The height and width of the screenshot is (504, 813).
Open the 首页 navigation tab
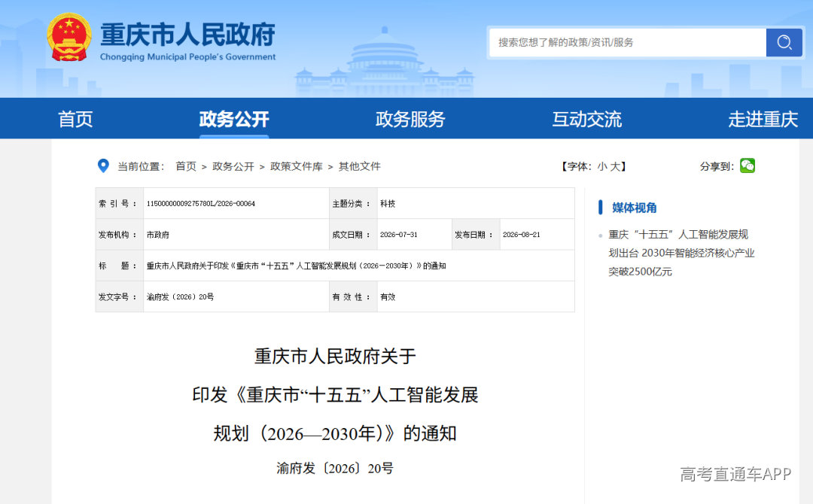click(76, 119)
